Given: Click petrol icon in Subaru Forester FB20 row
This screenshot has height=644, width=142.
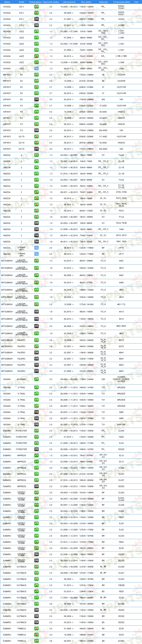Looking at the screenshot, I should tap(36, 437).
